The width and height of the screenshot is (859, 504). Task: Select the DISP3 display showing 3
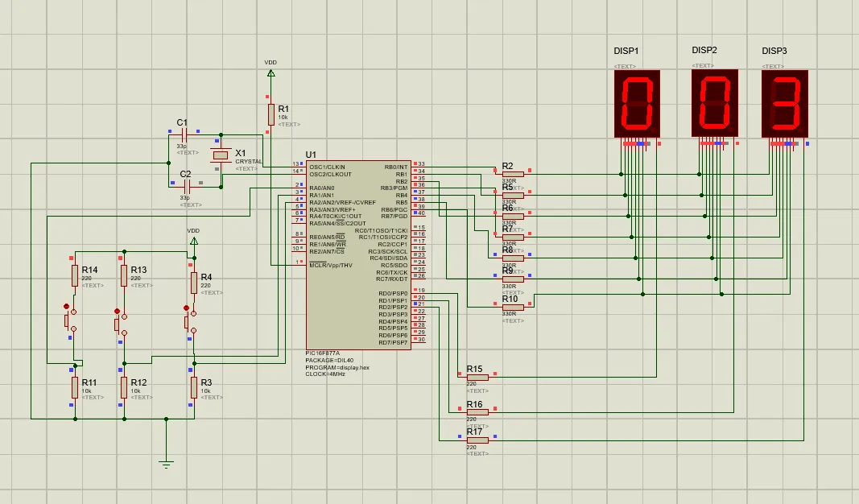click(785, 104)
